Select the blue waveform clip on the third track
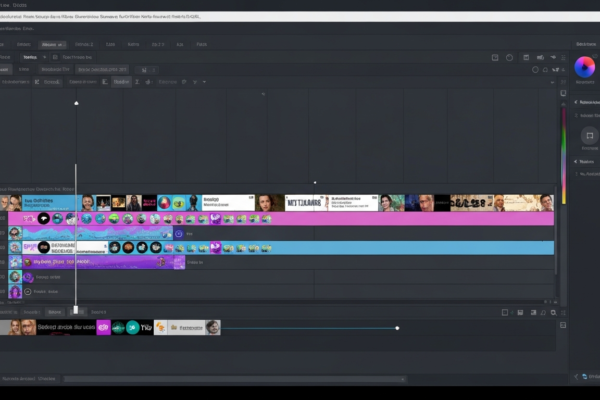Image resolution: width=600 pixels, height=400 pixels. (97, 233)
